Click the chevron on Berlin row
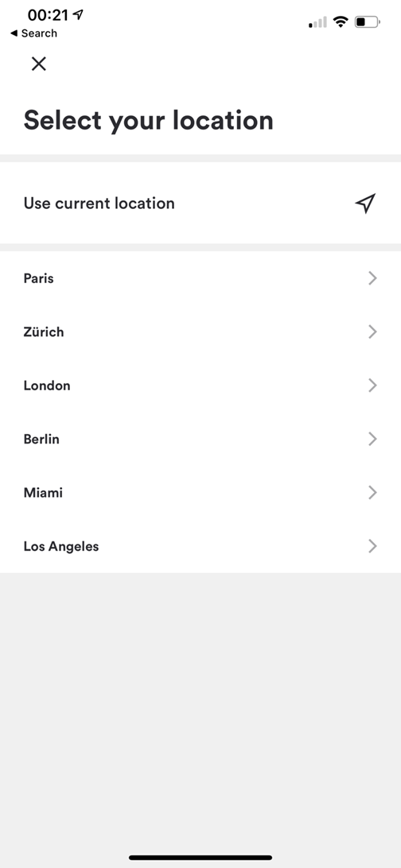 click(x=372, y=439)
